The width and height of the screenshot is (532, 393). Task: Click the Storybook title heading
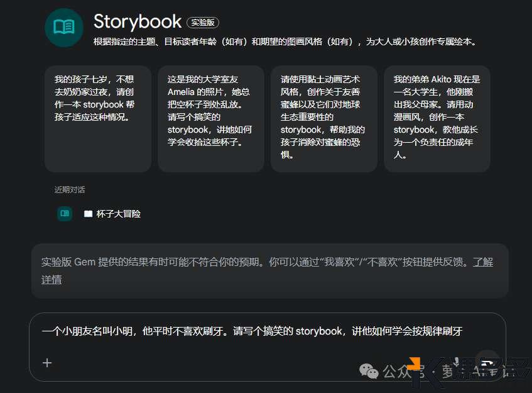click(x=137, y=21)
